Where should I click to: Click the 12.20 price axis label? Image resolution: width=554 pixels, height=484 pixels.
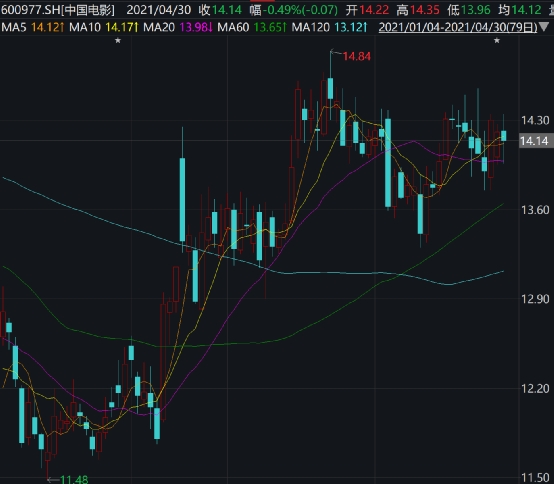(x=535, y=389)
